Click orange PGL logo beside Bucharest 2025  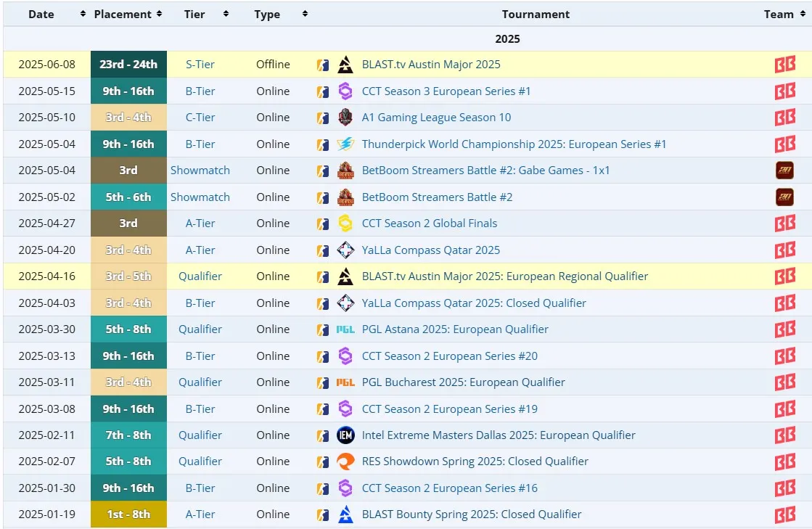click(x=345, y=382)
